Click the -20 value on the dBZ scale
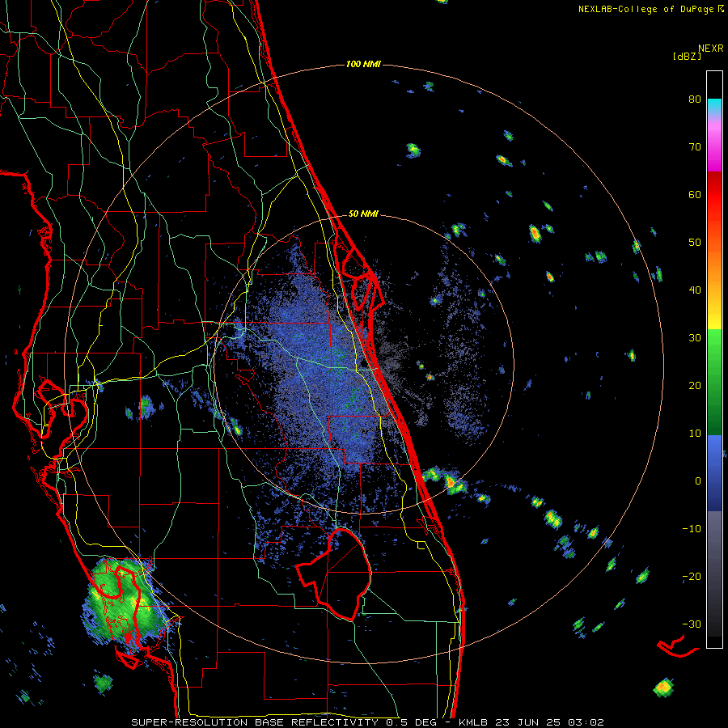The width and height of the screenshot is (728, 728). [692, 576]
